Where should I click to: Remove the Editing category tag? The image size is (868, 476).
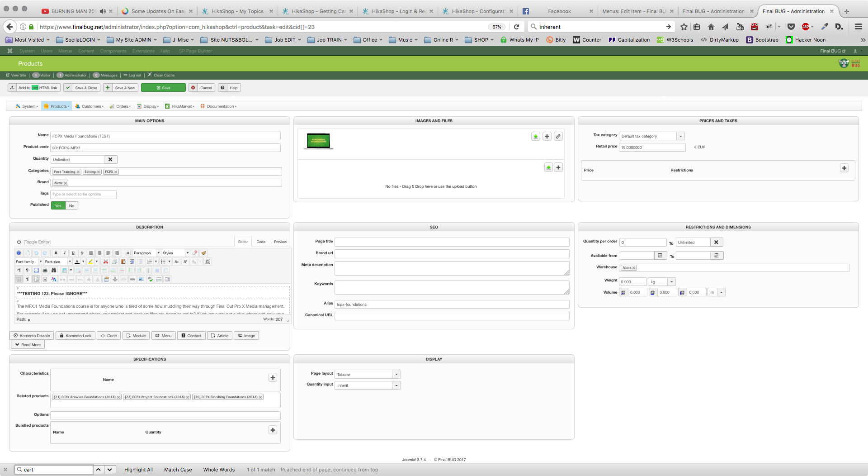(99, 172)
